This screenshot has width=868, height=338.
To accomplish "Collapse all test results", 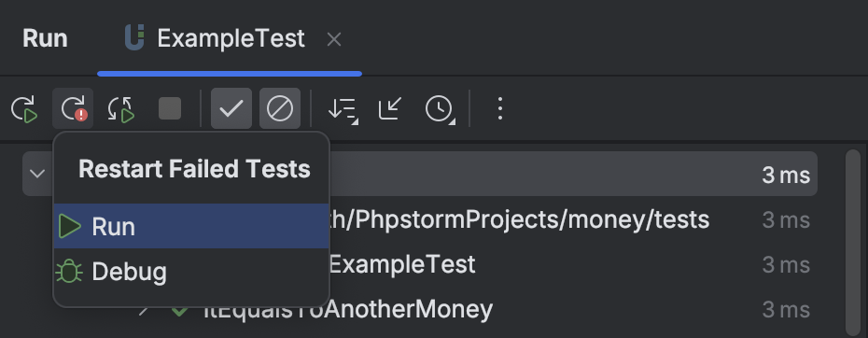I will [x=390, y=108].
